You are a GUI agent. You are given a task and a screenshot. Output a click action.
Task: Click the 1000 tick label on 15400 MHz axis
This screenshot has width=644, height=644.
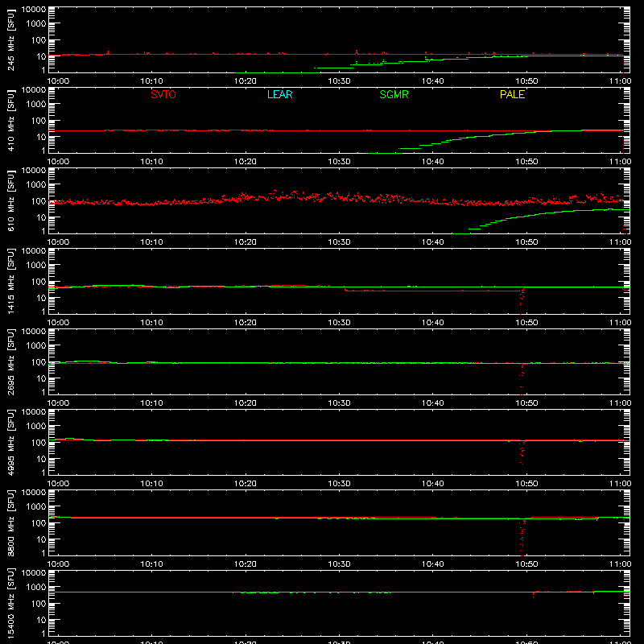click(36, 587)
